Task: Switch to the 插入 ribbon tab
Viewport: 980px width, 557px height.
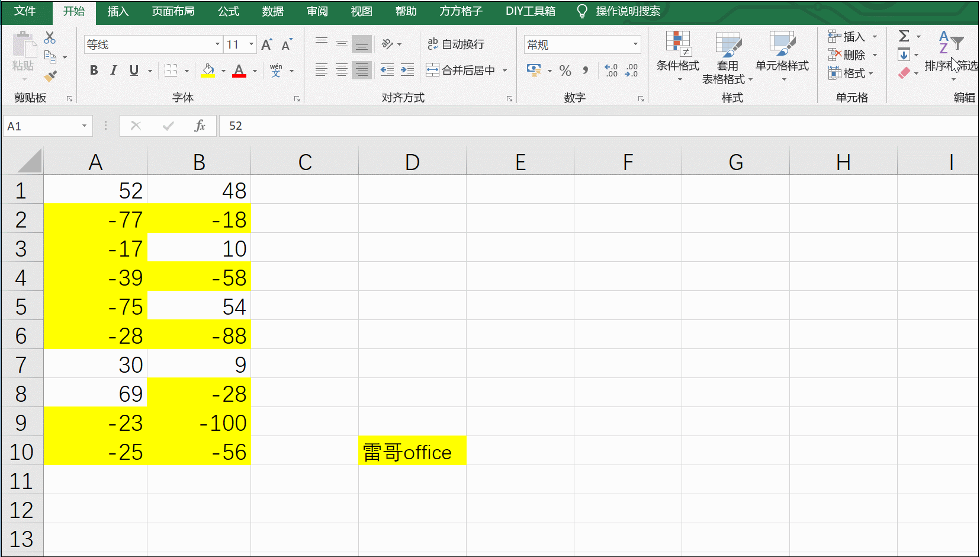Action: click(x=118, y=11)
